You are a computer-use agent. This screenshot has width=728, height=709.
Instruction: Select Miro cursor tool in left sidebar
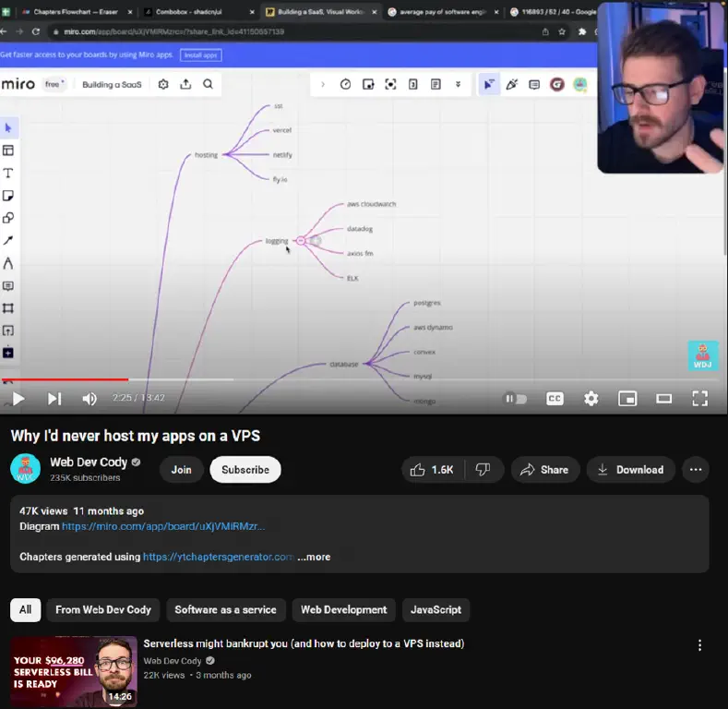[x=8, y=127]
